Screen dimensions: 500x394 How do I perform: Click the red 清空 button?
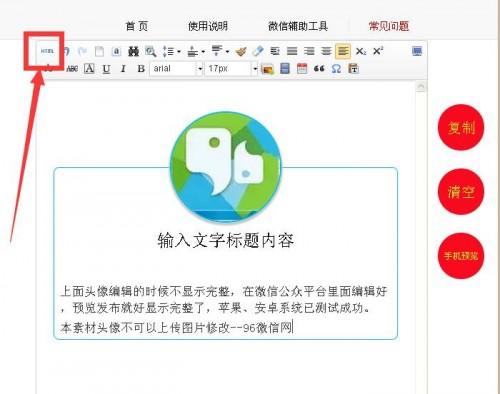click(461, 192)
